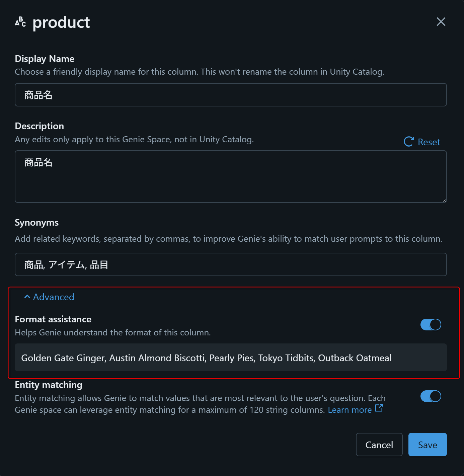Turn off the Entity matching switch

[431, 396]
